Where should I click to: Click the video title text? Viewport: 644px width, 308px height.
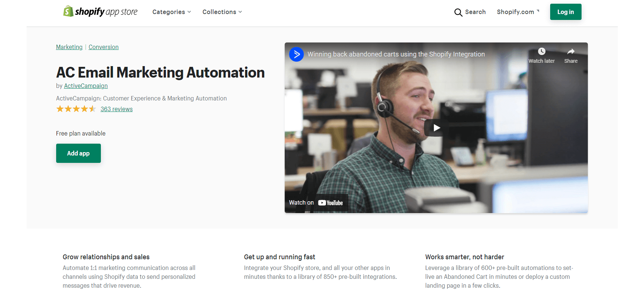(x=396, y=54)
